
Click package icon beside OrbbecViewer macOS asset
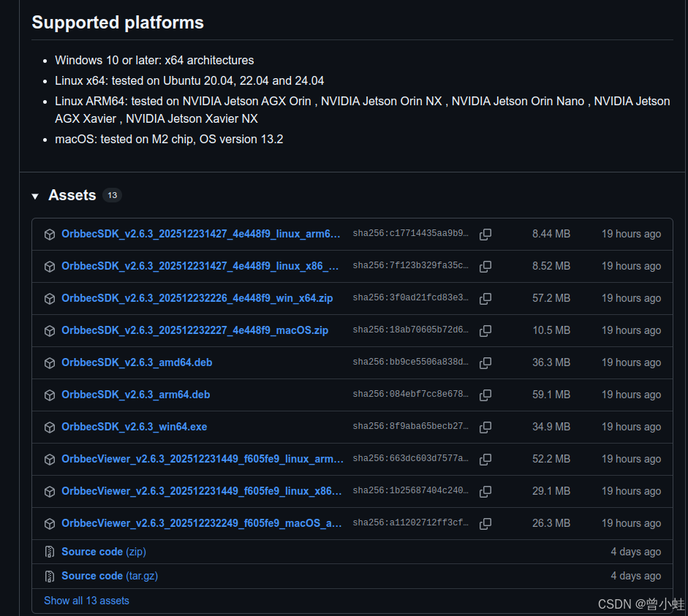(50, 524)
